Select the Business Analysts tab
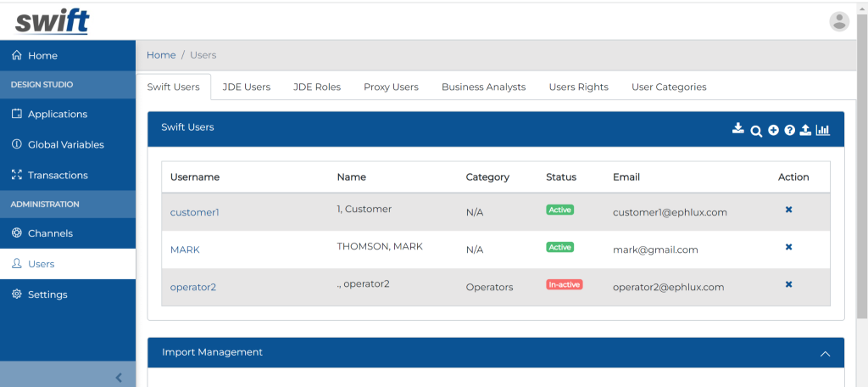 click(x=483, y=87)
